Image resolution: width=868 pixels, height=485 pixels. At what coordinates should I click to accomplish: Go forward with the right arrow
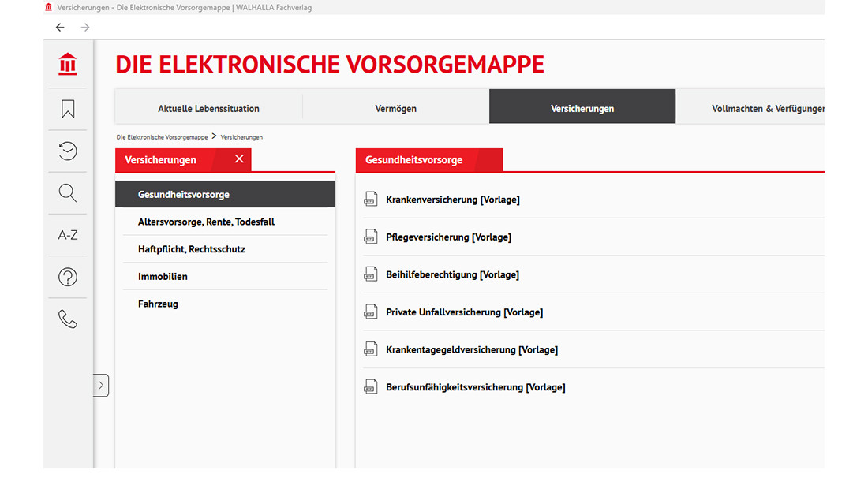coord(85,27)
